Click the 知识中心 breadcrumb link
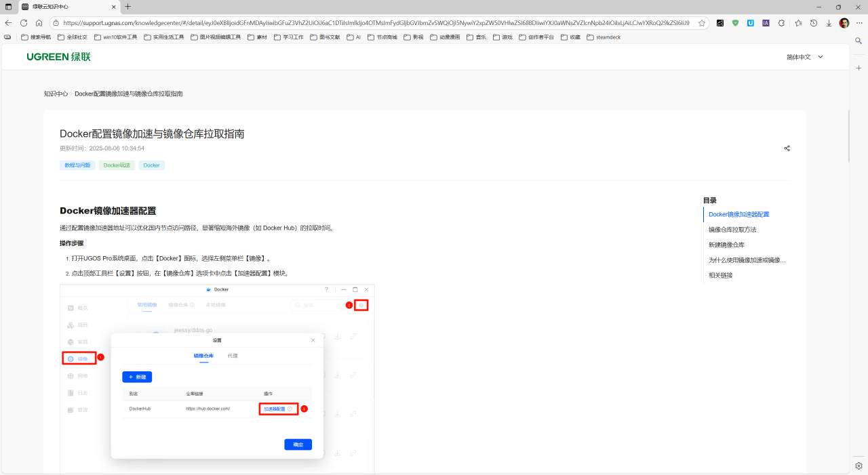Screen dimensions: 868x475 [x=56, y=94]
